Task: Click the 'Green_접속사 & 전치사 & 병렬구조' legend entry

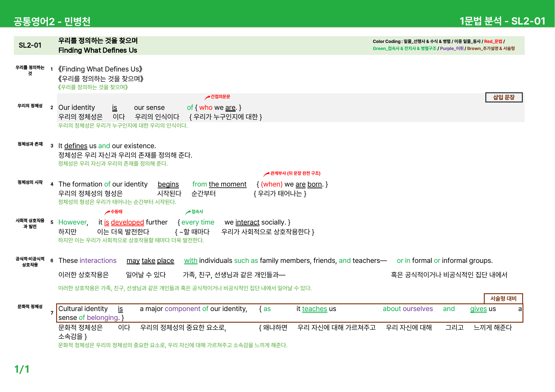Action: pyautogui.click(x=404, y=48)
